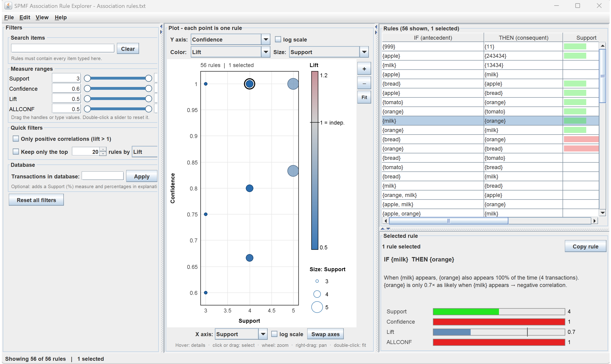The height and width of the screenshot is (364, 611).
Task: Open the File menu
Action: click(x=9, y=17)
